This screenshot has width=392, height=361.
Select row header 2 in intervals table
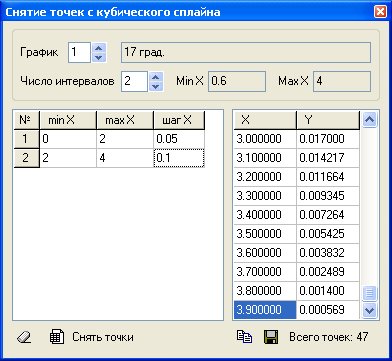tap(26, 158)
